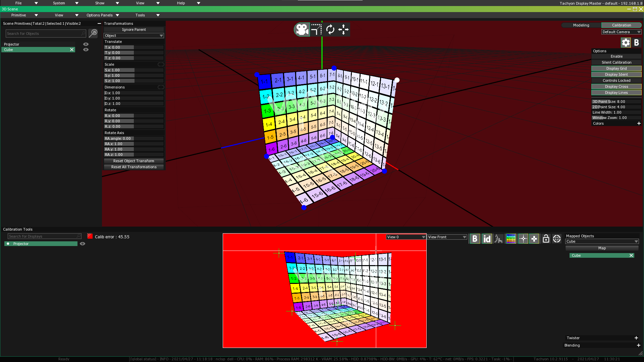Click the Map button
This screenshot has height=362, width=644.
click(602, 248)
